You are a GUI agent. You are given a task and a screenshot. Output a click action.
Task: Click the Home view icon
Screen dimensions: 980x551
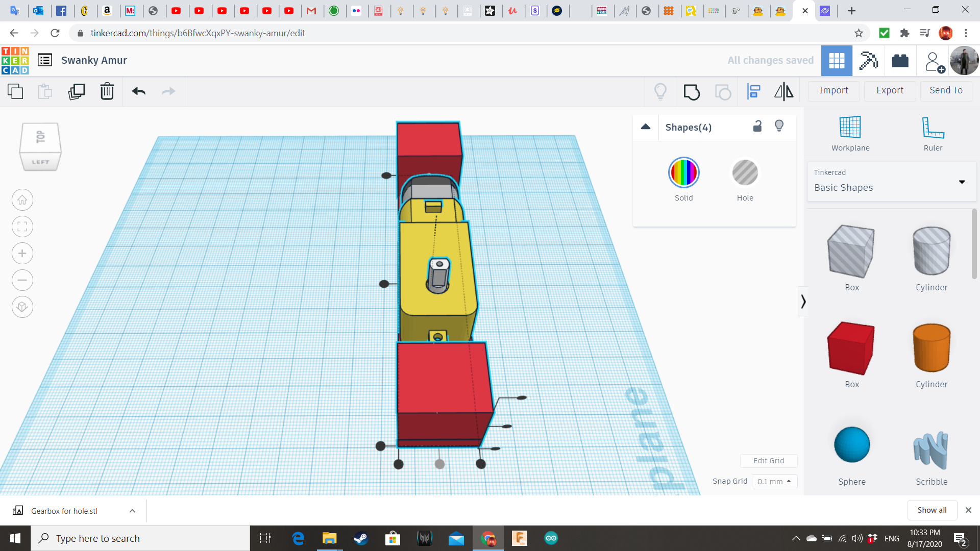[22, 199]
